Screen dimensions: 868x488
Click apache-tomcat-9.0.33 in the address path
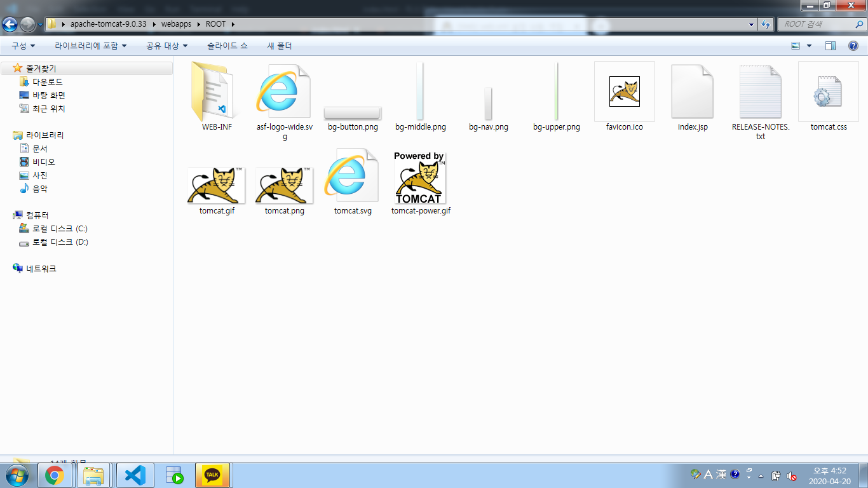(x=109, y=24)
